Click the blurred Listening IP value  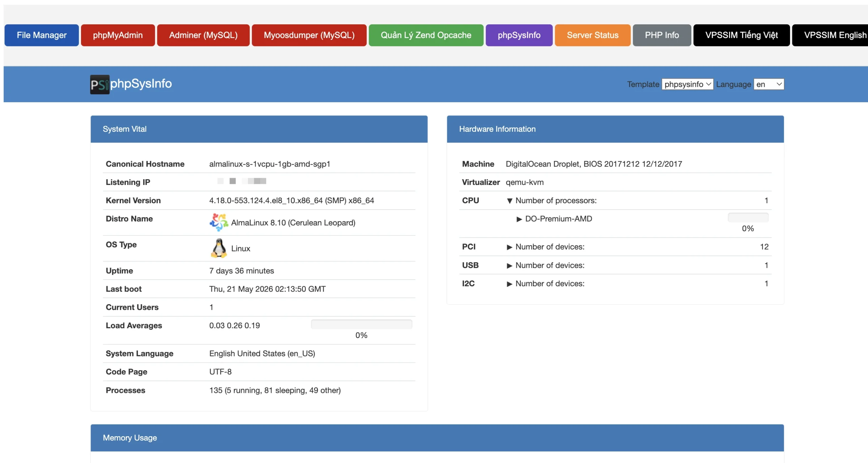(242, 181)
